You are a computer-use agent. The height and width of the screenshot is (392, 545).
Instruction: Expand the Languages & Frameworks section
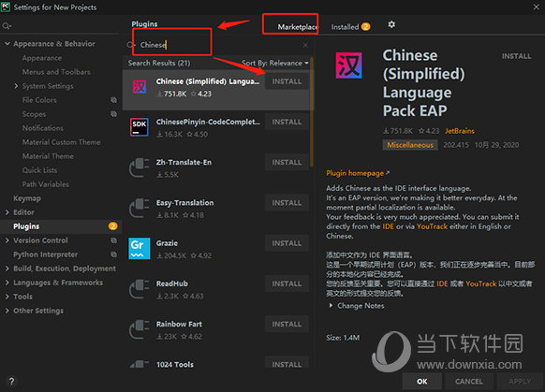tap(7, 283)
